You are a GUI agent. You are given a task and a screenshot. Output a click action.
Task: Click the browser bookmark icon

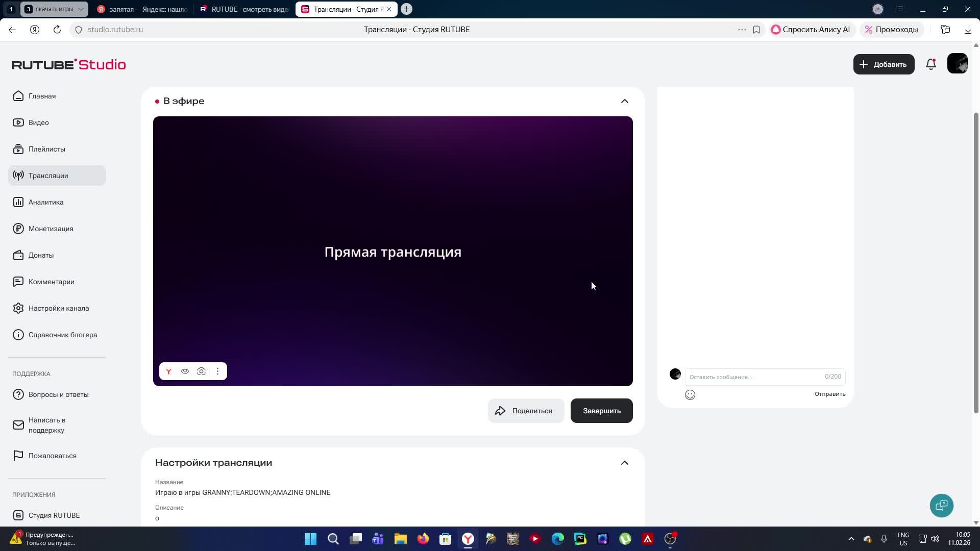pyautogui.click(x=756, y=30)
